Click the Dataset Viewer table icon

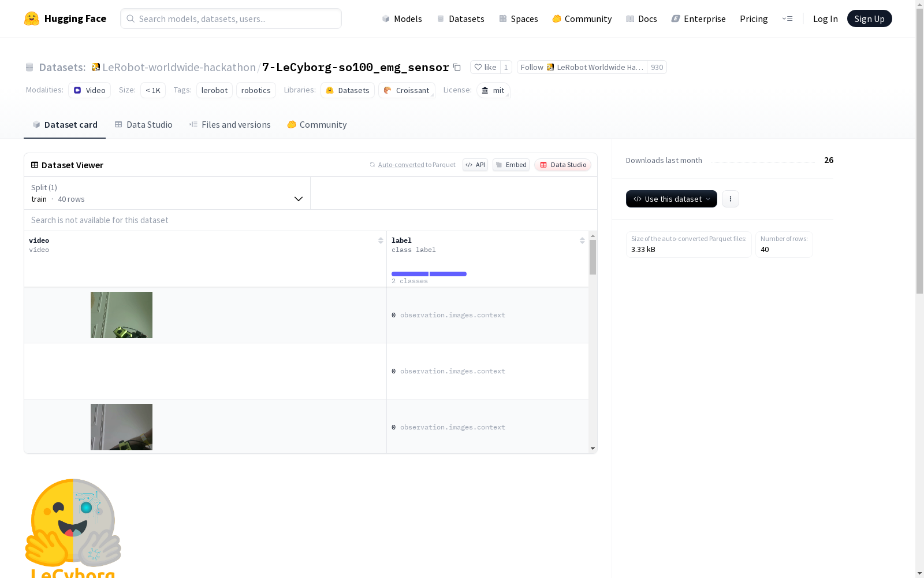pyautogui.click(x=35, y=165)
